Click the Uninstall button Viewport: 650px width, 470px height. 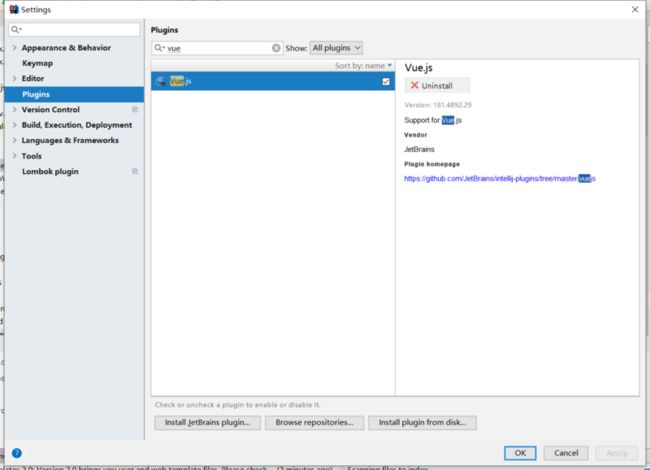coord(437,85)
